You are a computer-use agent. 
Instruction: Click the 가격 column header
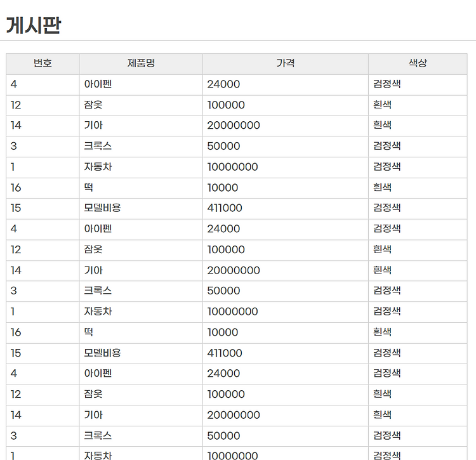click(x=286, y=63)
